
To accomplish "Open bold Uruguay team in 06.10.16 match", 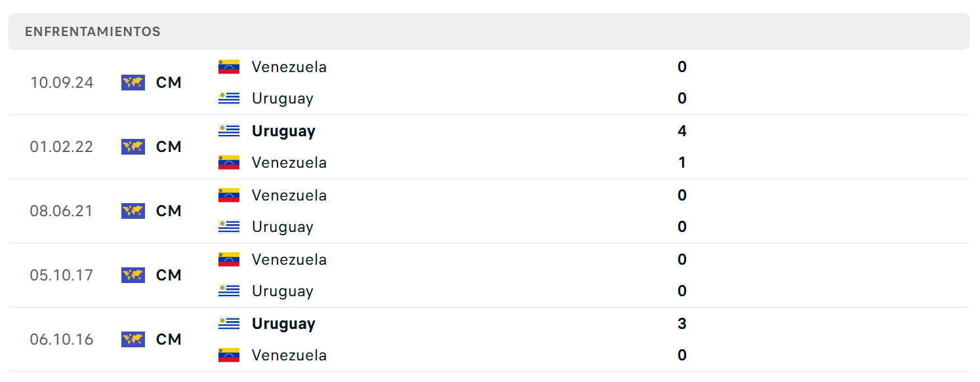I will [283, 324].
